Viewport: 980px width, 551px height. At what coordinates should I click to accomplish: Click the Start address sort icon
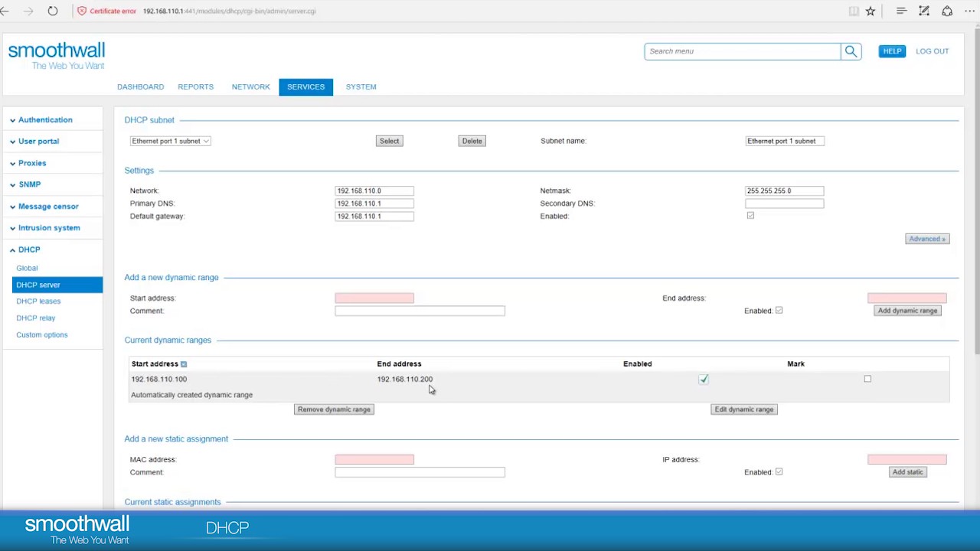click(184, 364)
